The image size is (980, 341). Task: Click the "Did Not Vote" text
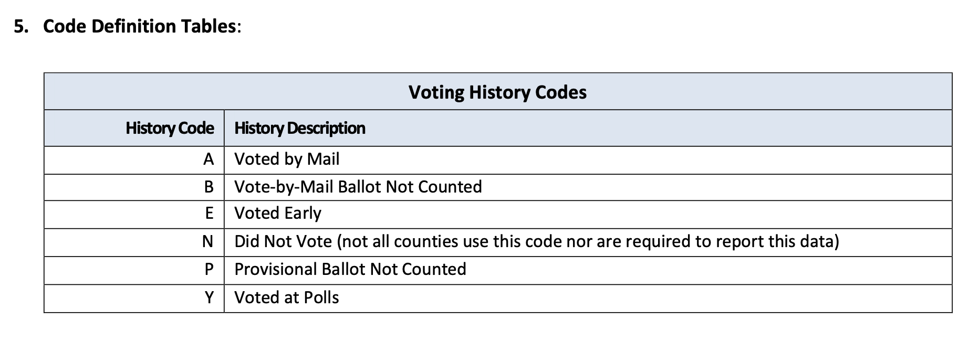click(x=283, y=241)
